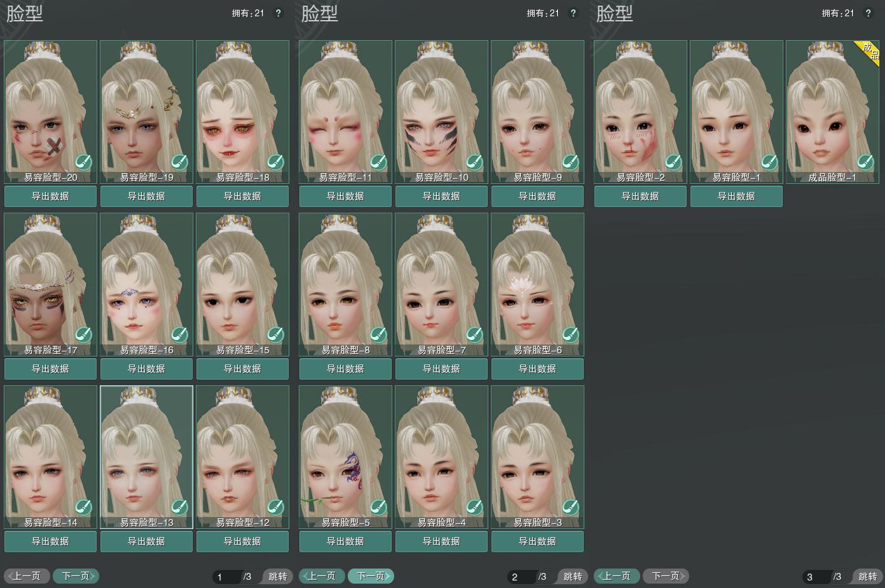Viewport: 885px width, 588px height.
Task: Select face thumbnail 易容脸型-7
Action: (x=442, y=284)
